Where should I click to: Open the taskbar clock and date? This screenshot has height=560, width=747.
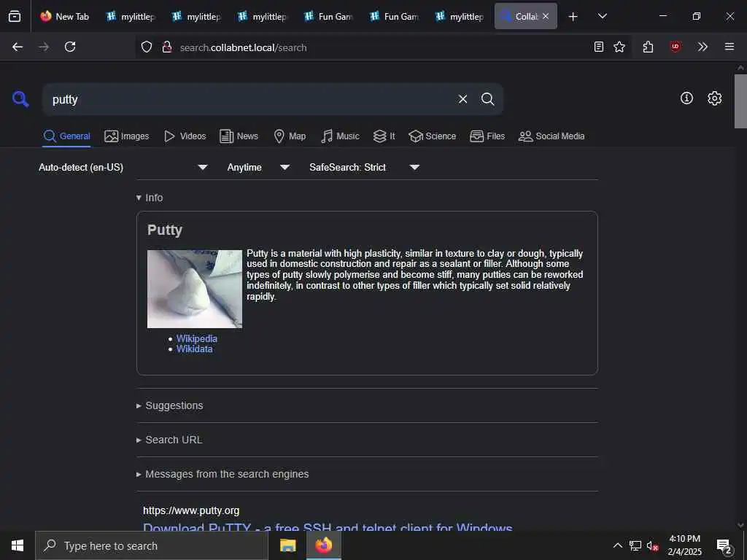(x=684, y=545)
